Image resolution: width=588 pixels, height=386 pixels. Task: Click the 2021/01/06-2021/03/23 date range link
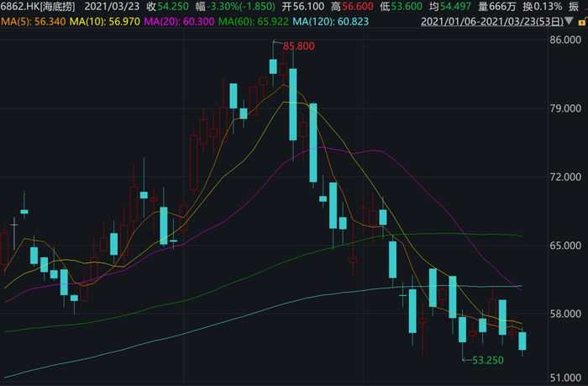point(492,22)
